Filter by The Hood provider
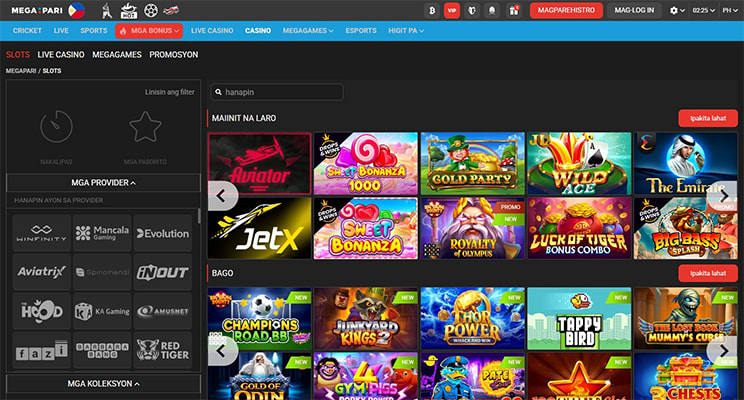 (x=42, y=311)
